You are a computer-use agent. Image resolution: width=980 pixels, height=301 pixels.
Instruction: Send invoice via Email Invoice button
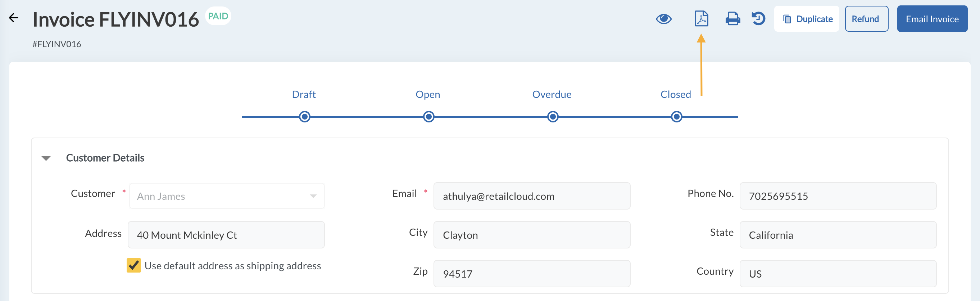[932, 19]
